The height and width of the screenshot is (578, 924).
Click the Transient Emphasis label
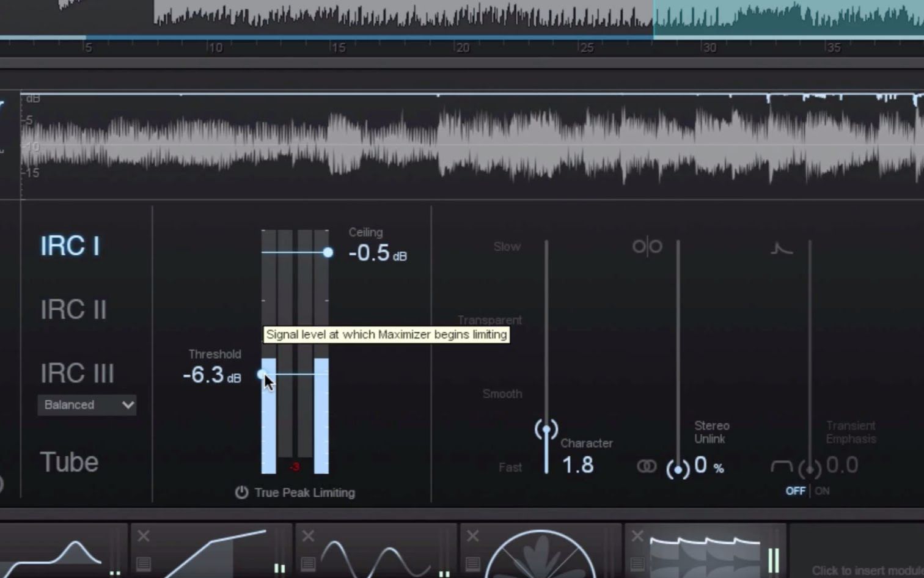point(851,432)
